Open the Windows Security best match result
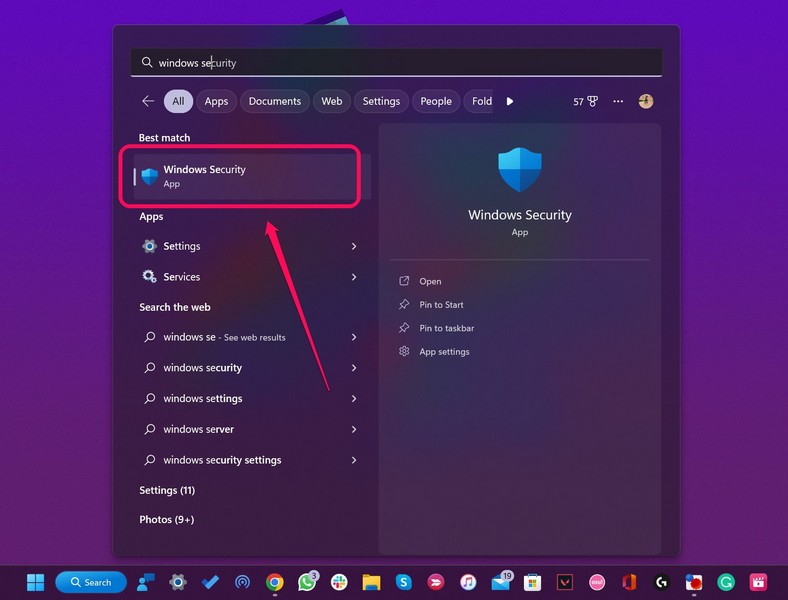Screen dimensions: 788x600 point(251,176)
